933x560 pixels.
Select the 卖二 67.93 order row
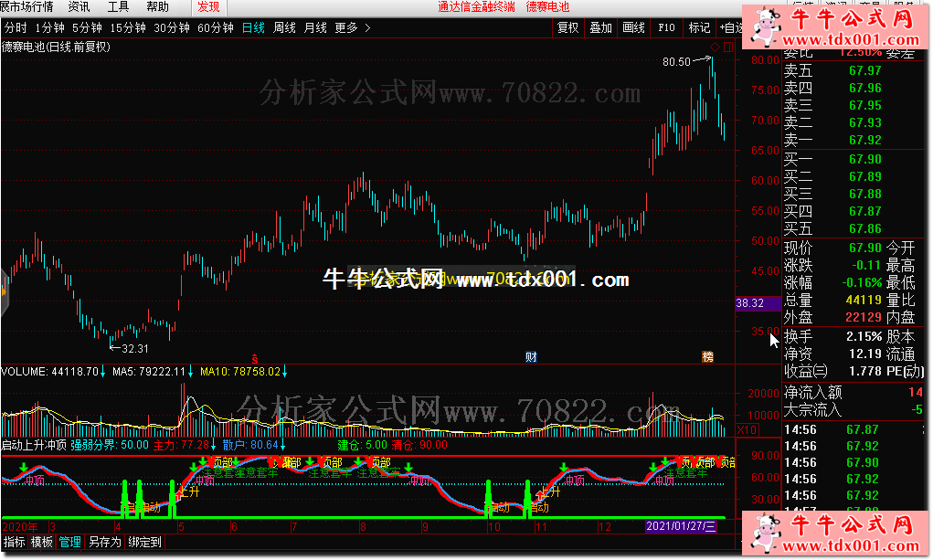point(853,122)
